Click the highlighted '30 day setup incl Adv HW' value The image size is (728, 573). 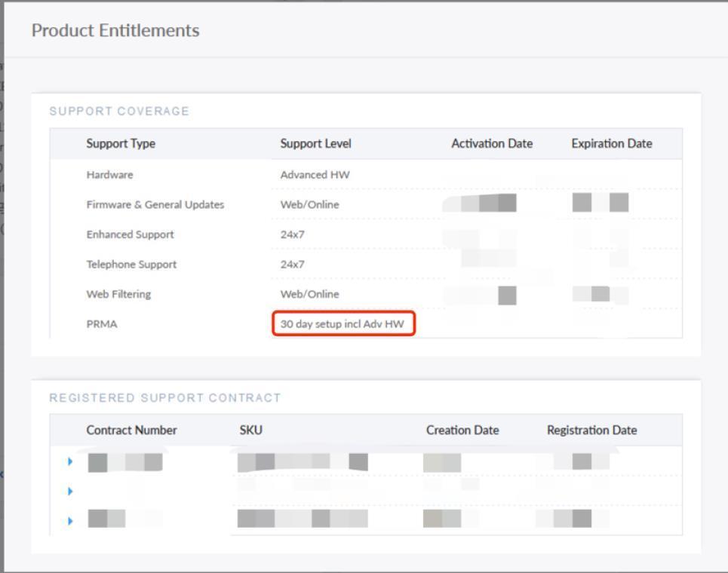click(343, 325)
